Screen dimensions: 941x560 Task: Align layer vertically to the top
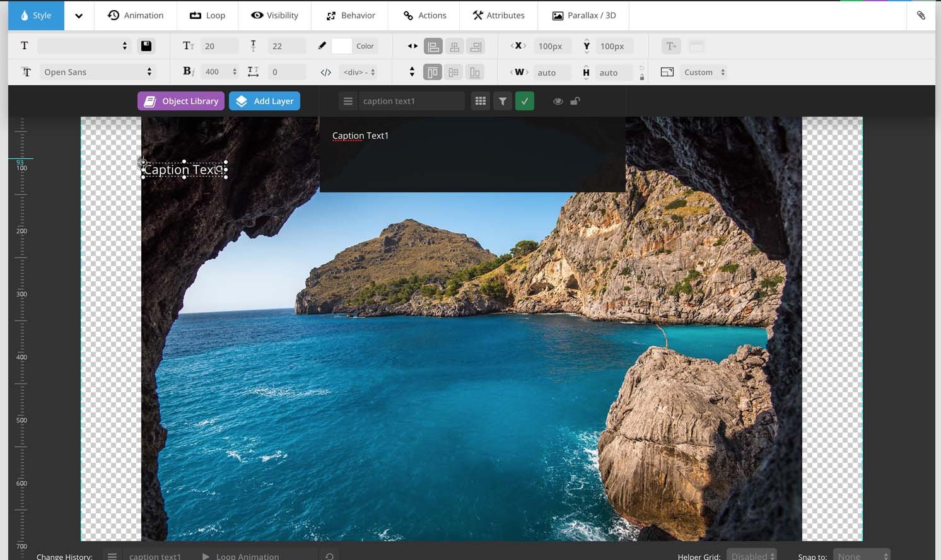pyautogui.click(x=433, y=73)
